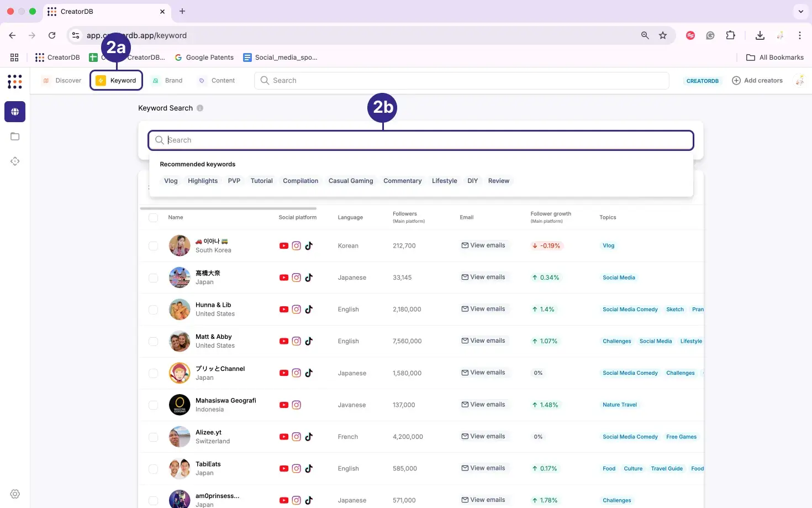Open Instagram profile for Matt & Abby
This screenshot has width=812, height=508.
297,341
